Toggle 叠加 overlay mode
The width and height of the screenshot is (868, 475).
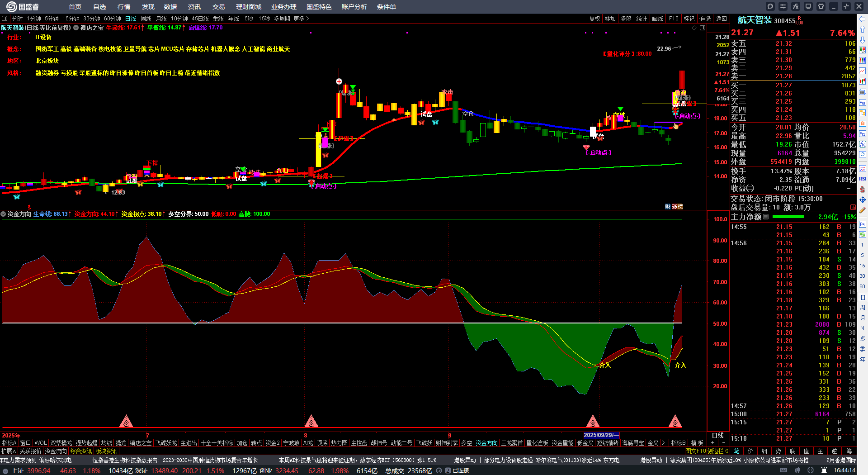610,19
